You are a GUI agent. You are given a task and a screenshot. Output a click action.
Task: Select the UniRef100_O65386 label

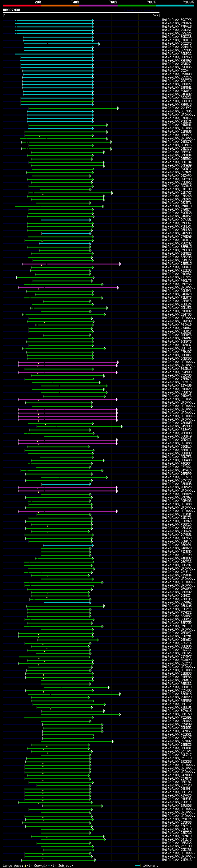point(176,50)
